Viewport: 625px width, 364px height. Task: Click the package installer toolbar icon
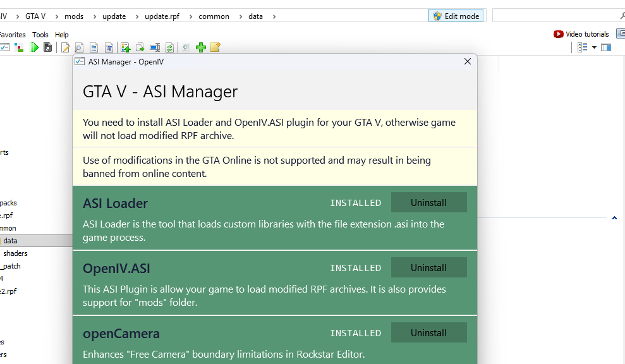19,47
